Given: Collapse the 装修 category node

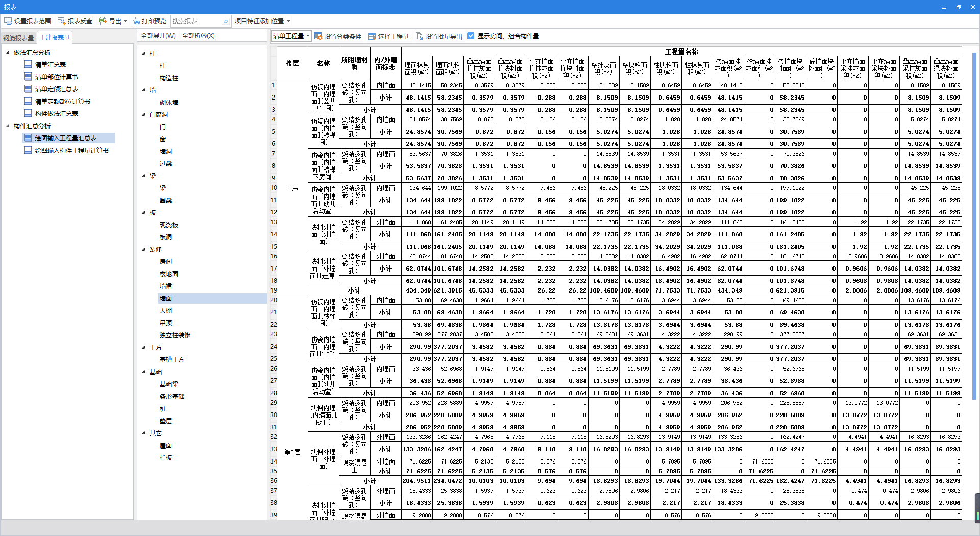Looking at the screenshot, I should click(x=143, y=249).
